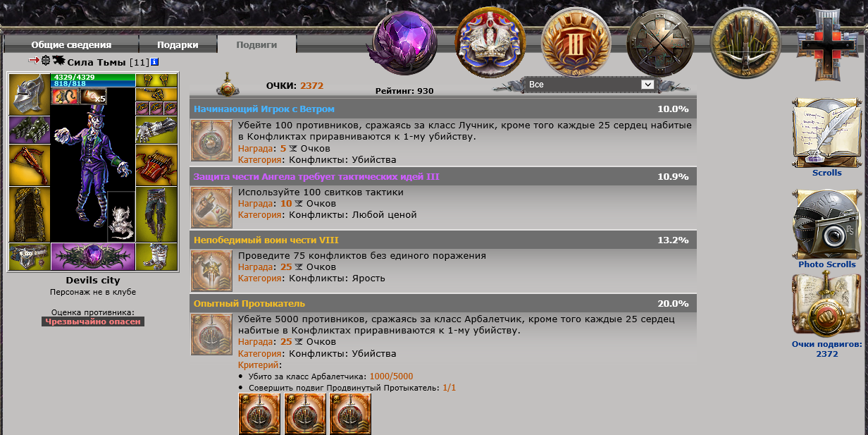
Task: Click the first achievement medal thumbnail under criteria
Action: tap(259, 414)
